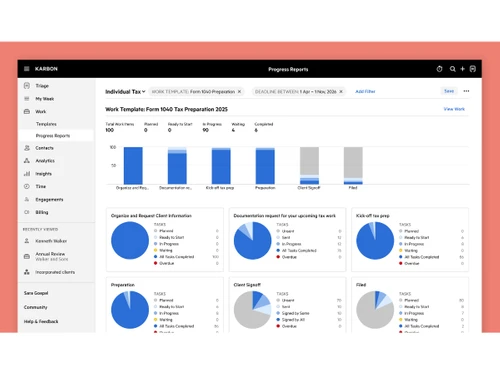Click the Contacts person icon in sidebar
Viewport: 500px width, 375px height.
(27, 148)
